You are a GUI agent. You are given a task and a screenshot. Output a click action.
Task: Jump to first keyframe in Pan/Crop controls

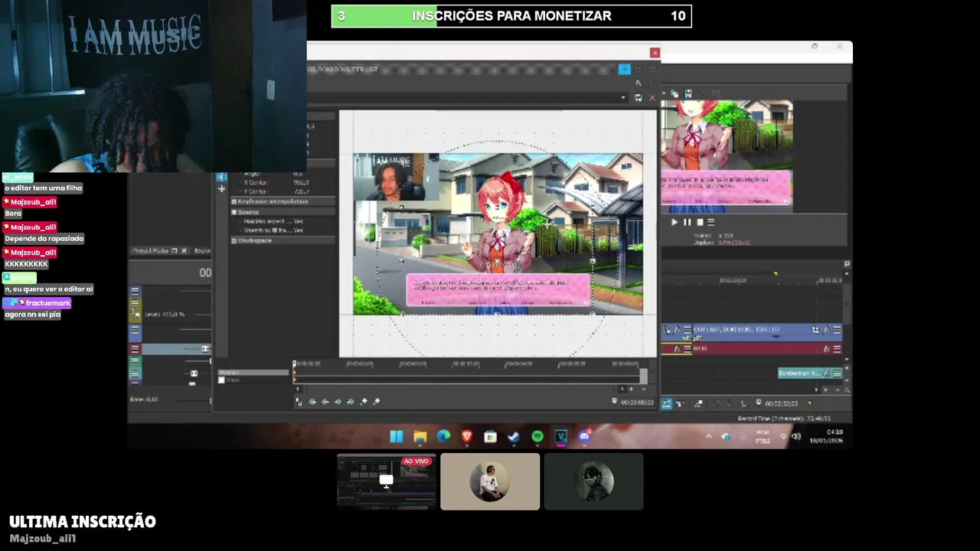coord(312,402)
